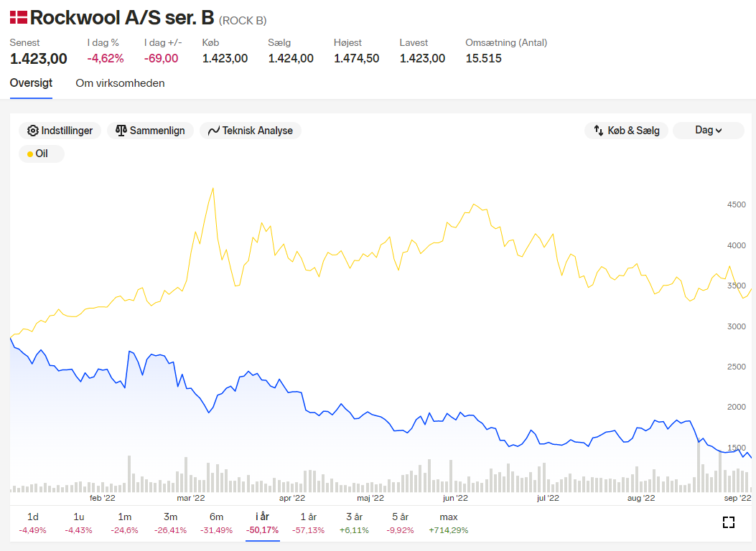Click the jun '22 axis label
This screenshot has width=756, height=551.
point(455,498)
